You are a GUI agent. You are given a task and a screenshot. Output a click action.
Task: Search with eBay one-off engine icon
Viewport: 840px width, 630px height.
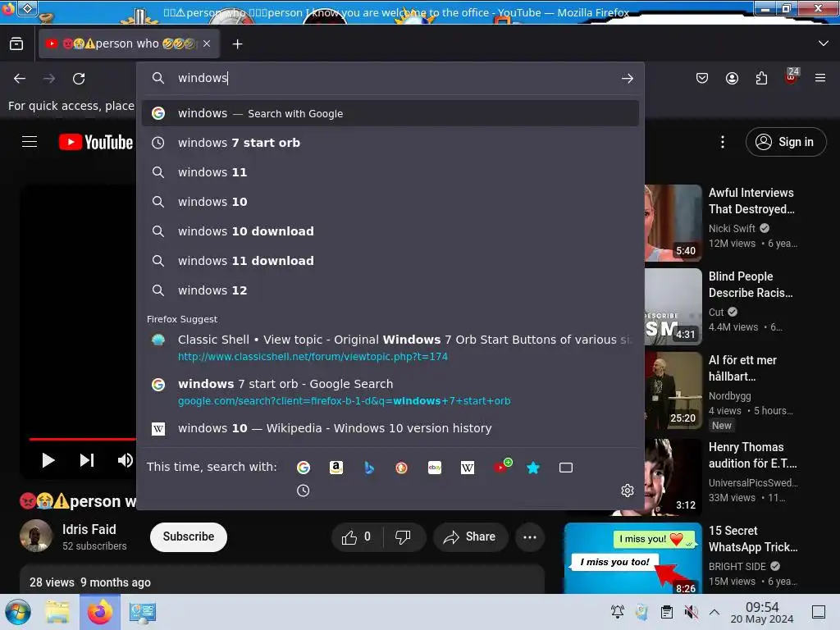435,468
